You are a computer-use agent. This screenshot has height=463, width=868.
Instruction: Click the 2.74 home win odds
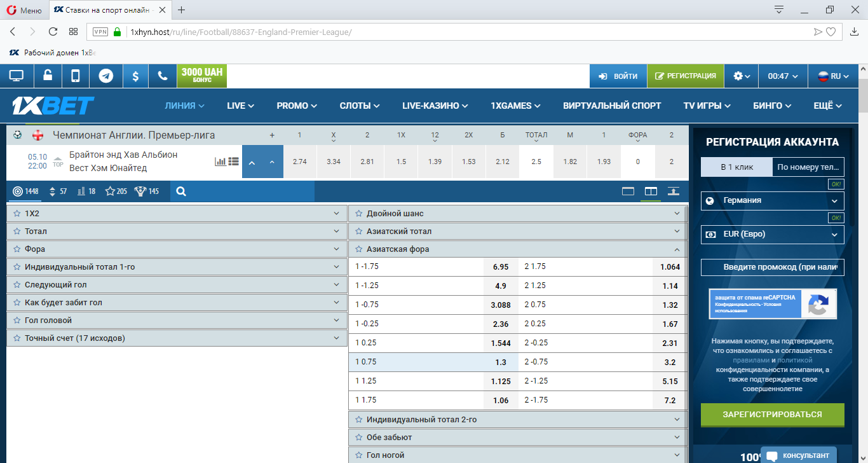coord(299,162)
